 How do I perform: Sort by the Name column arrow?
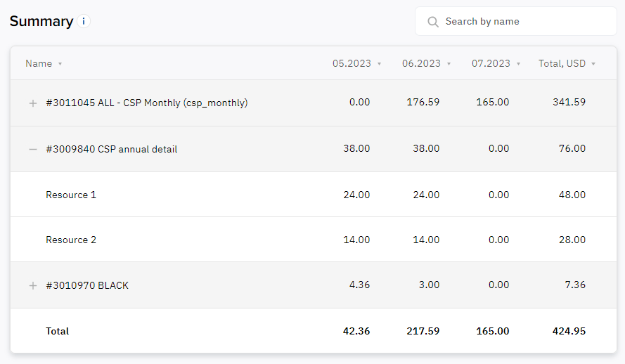60,64
